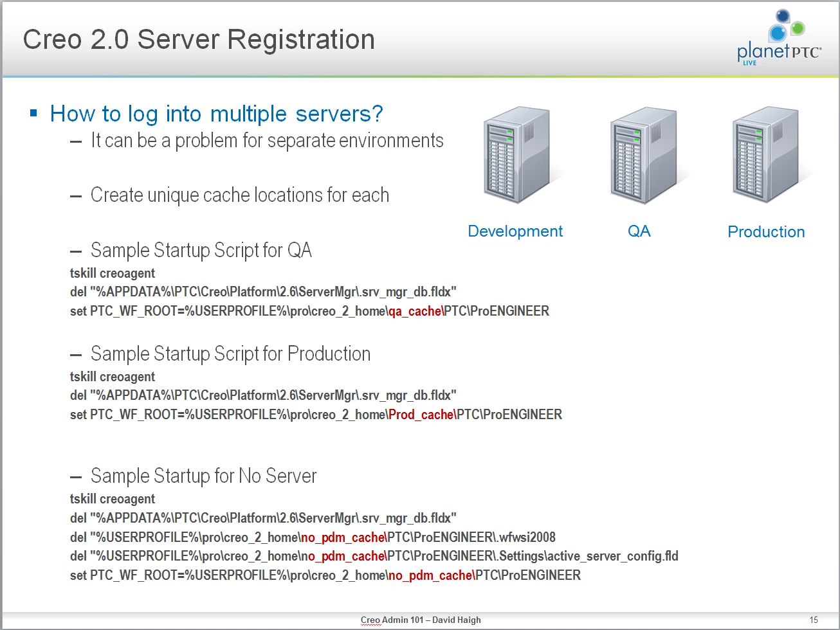The width and height of the screenshot is (840, 630).
Task: Click the set PTC_WF_ROOT line containing no_pdm_cache
Action: click(325, 575)
